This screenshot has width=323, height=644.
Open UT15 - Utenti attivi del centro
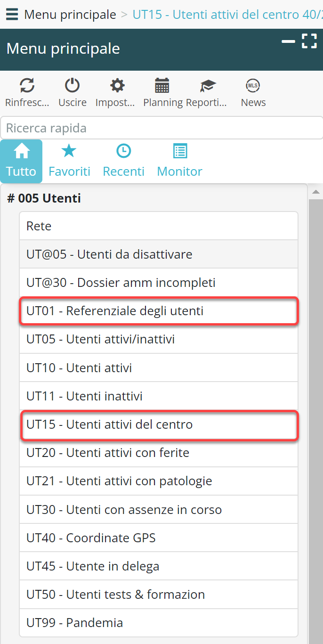(159, 424)
